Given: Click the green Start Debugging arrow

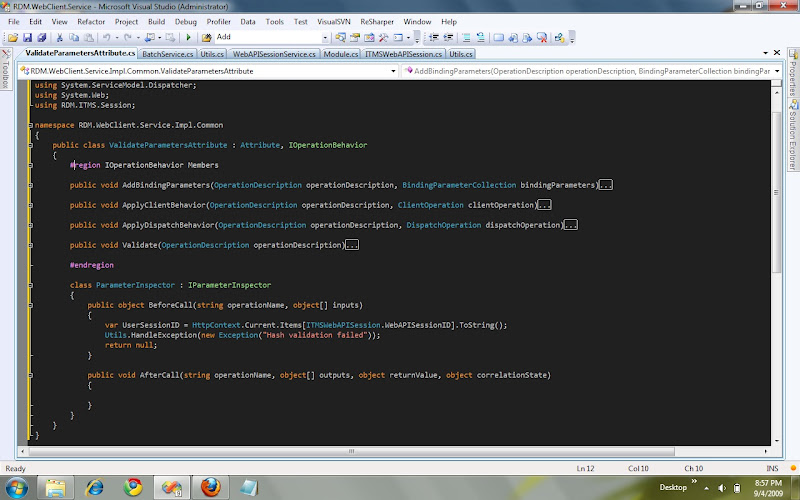Looking at the screenshot, I should [188, 37].
